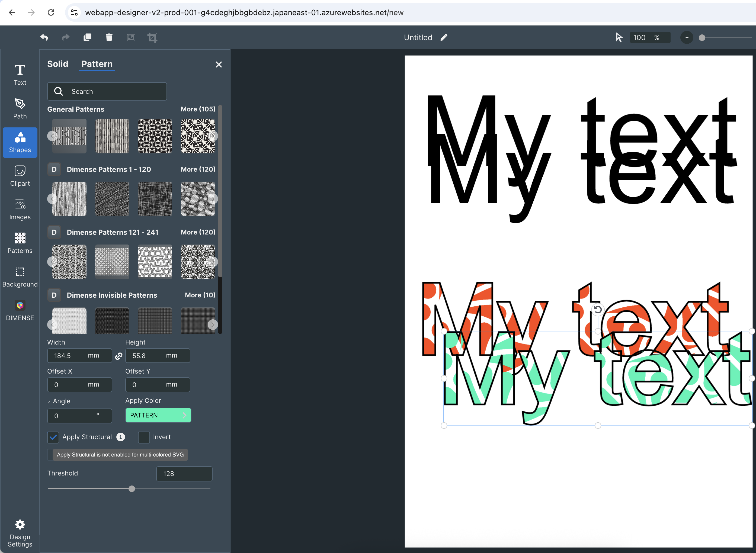Image resolution: width=756 pixels, height=553 pixels.
Task: Edit the Untitled title with pencil icon
Action: 444,37
